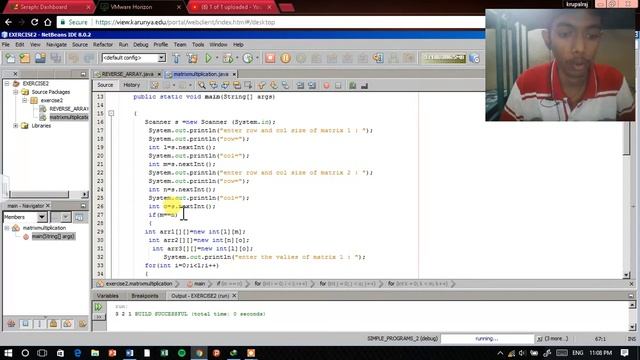Click the Clean and Build icon

(192, 58)
